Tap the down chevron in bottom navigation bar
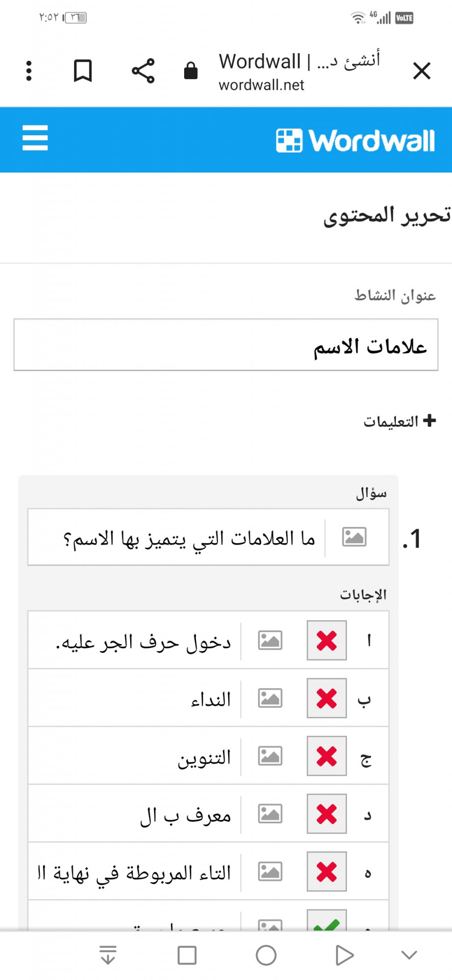 tap(409, 955)
